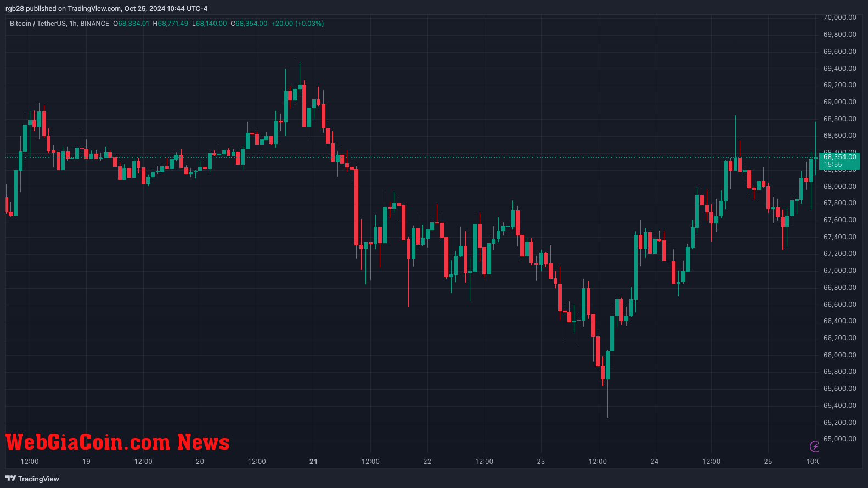The width and height of the screenshot is (868, 488).
Task: Click the 65,800.00 price axis label
Action: point(840,372)
